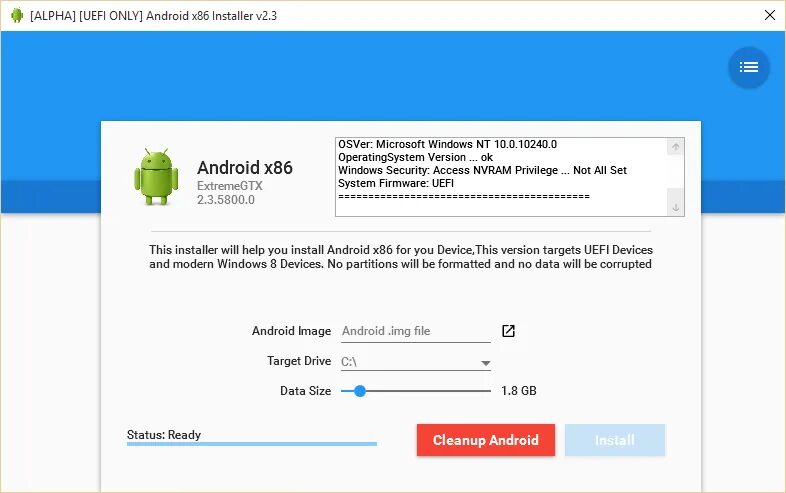Click the Android robot logo

pos(156,177)
